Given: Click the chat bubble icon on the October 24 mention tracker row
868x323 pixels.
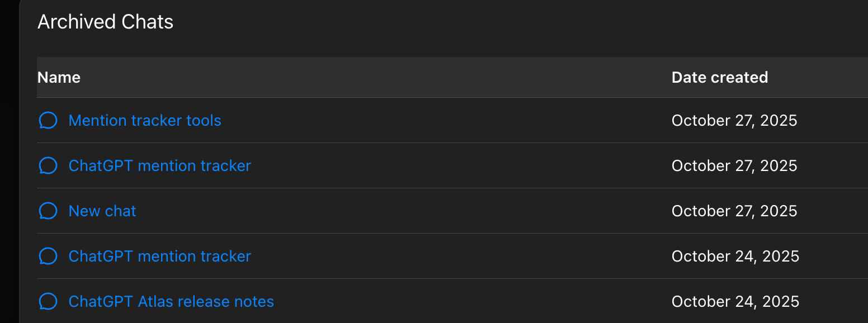Looking at the screenshot, I should pyautogui.click(x=48, y=256).
